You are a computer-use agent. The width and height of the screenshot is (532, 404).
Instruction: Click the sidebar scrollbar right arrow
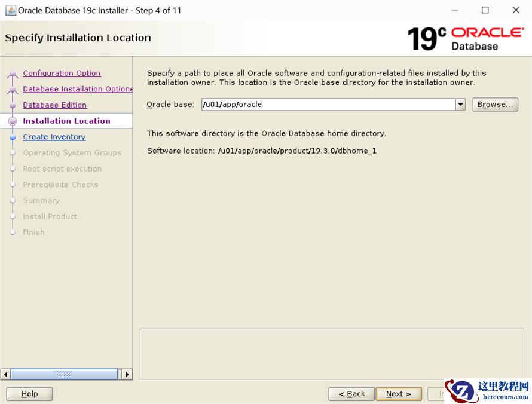coord(127,375)
